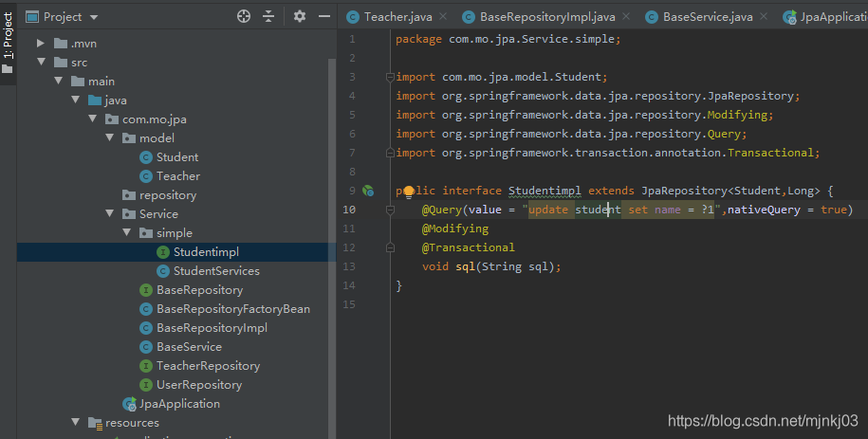The width and height of the screenshot is (868, 439).
Task: Collapse the src folder
Action: [41, 63]
